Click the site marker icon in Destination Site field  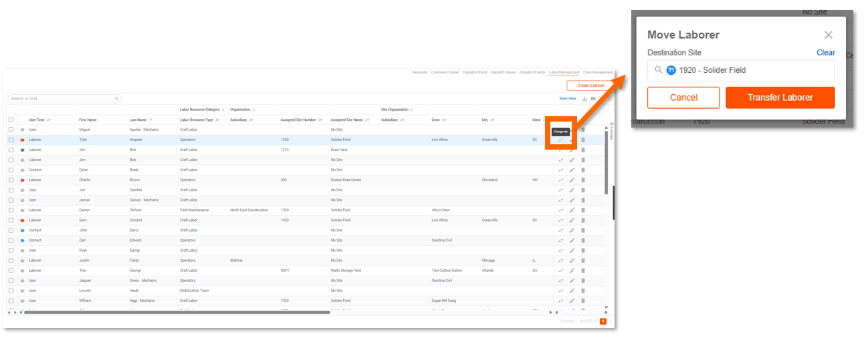(671, 70)
